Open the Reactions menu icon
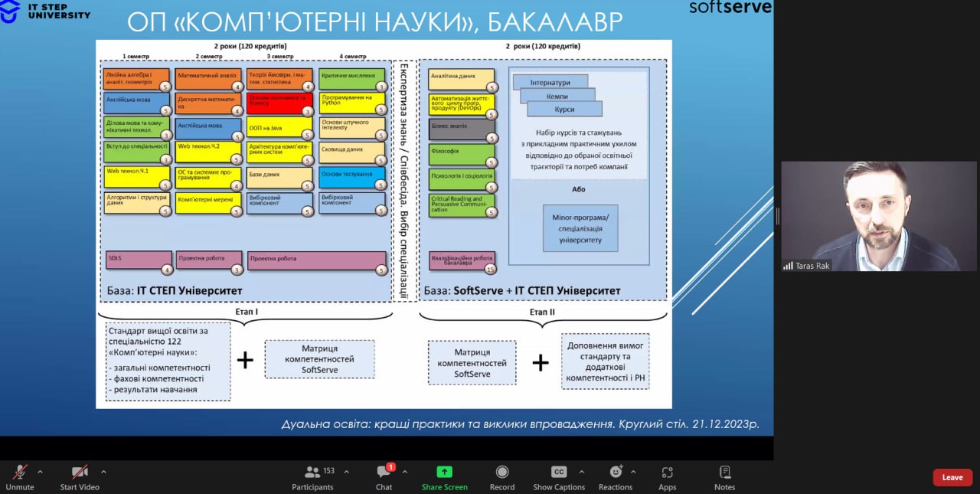 (x=616, y=472)
